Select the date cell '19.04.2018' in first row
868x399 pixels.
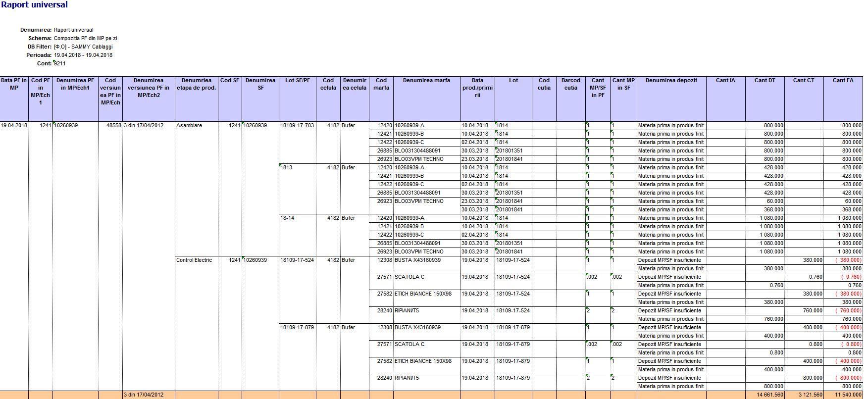pyautogui.click(x=14, y=125)
